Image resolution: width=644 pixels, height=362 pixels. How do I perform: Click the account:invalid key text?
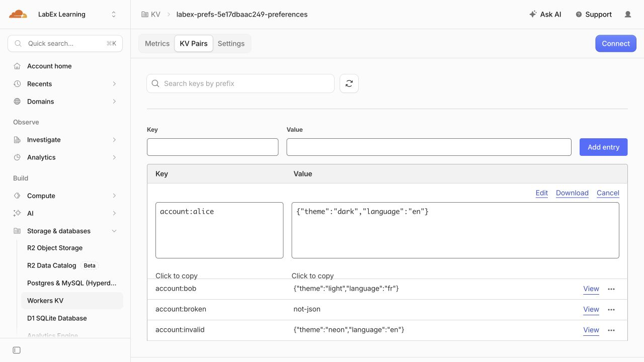[180, 330]
